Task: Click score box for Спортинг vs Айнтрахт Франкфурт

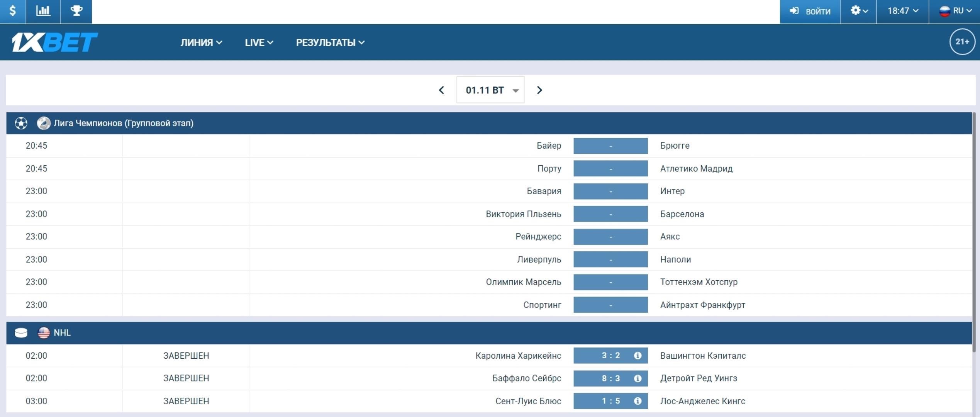Action: click(x=610, y=305)
